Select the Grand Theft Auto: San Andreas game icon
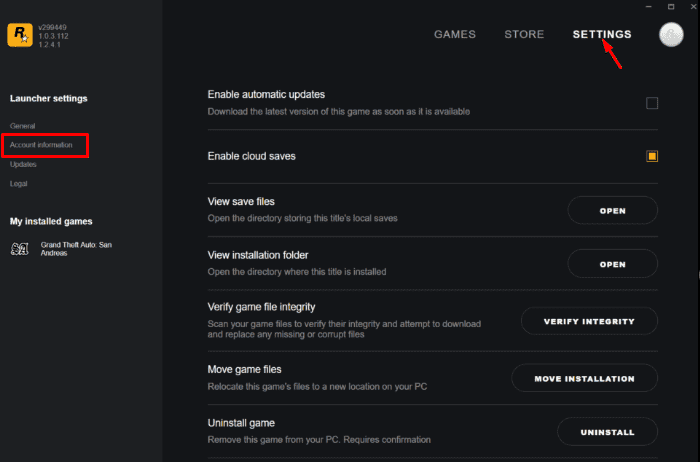The image size is (700, 462). click(19, 248)
